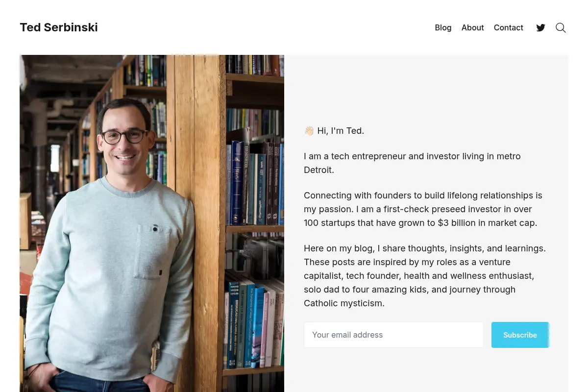Click the "Here on my blog" paragraph
The height and width of the screenshot is (392, 588).
[x=425, y=276]
